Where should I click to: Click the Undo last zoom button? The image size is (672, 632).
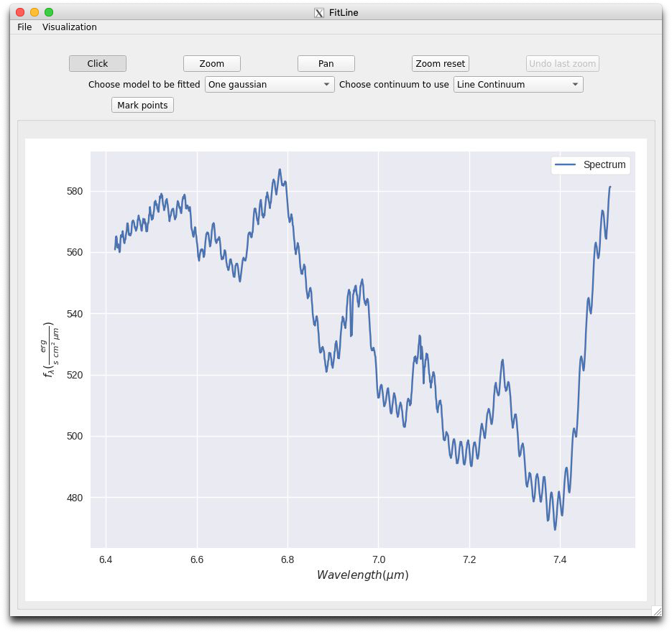click(562, 63)
